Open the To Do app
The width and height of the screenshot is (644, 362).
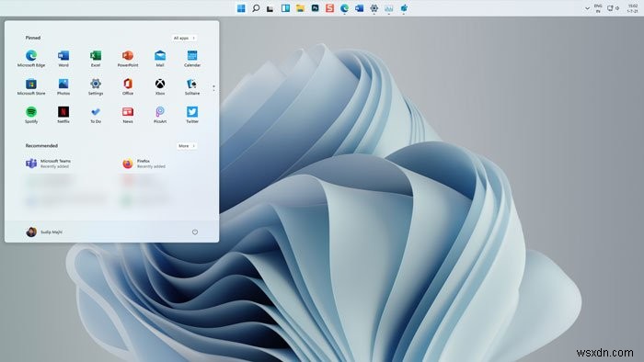(96, 115)
